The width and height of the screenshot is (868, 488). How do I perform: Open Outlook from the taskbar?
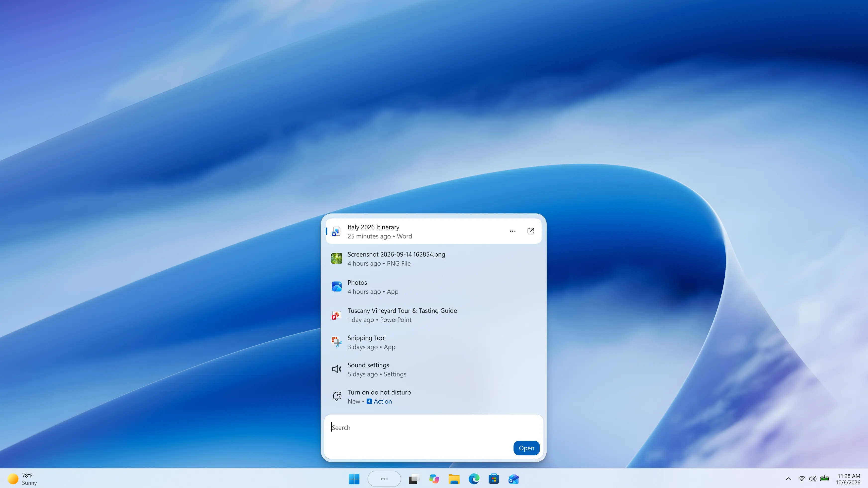(x=513, y=479)
